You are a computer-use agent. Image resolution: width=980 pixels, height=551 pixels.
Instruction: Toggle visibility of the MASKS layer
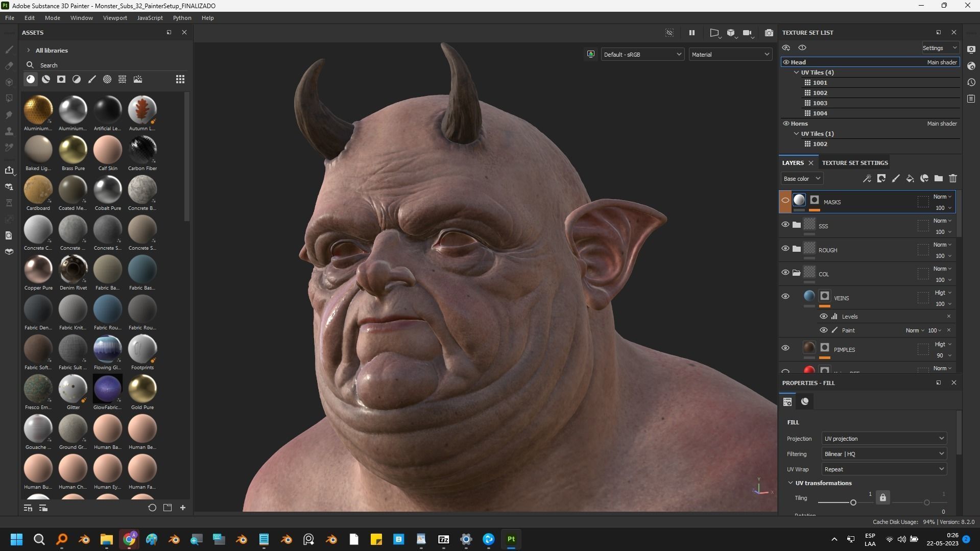click(785, 201)
